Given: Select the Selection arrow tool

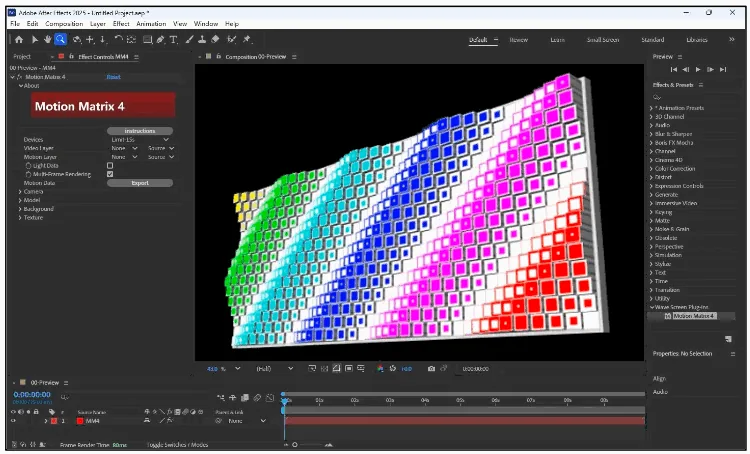Looking at the screenshot, I should 34,40.
